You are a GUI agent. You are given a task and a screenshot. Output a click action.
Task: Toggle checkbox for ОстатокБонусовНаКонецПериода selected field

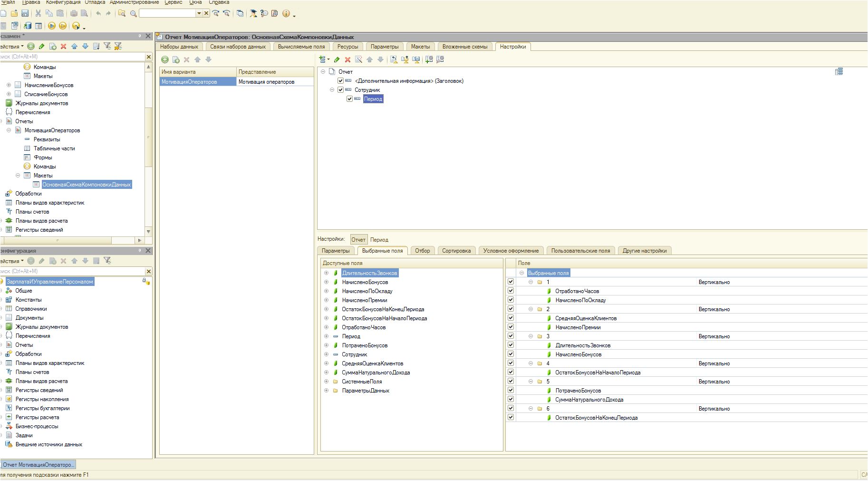coord(511,417)
